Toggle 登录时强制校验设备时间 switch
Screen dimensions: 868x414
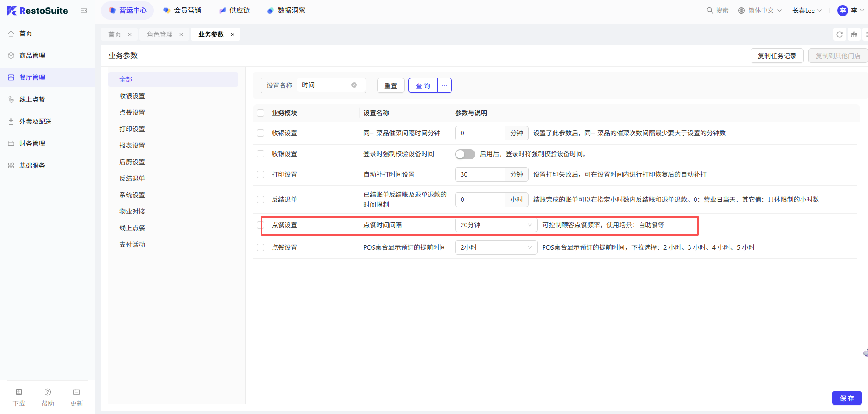tap(465, 154)
